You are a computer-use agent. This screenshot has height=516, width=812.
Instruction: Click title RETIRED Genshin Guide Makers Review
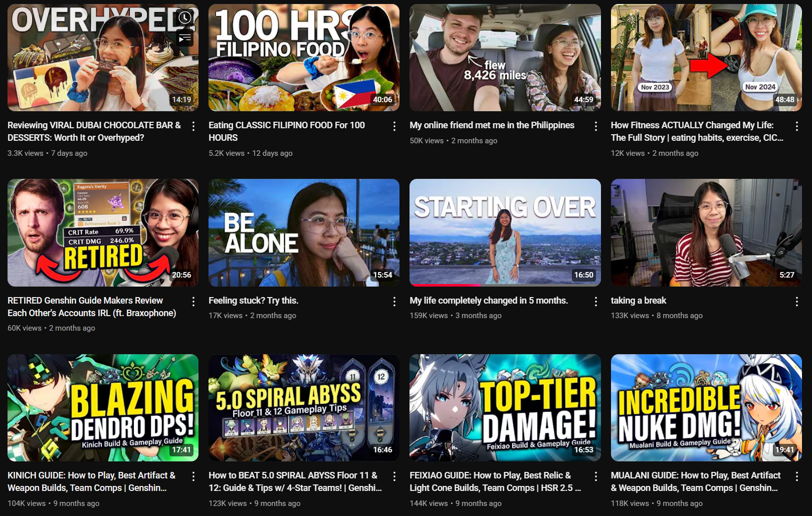point(92,307)
